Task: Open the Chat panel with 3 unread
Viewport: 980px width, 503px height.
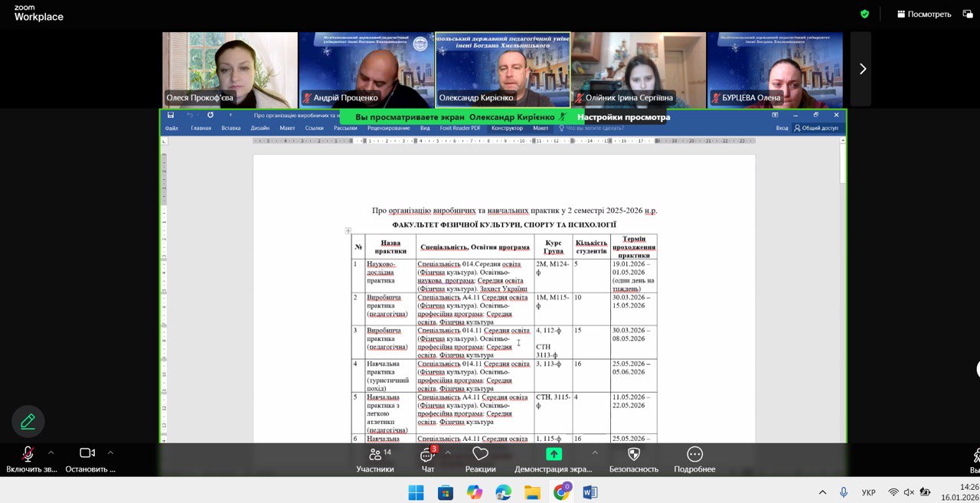Action: coord(427,455)
